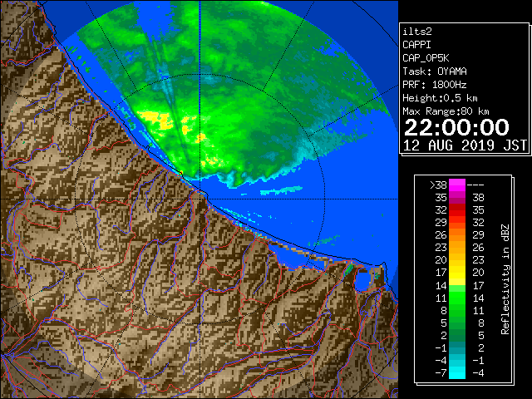Pick the cyan swatch beside -7
The height and width of the screenshot is (399, 532).
point(457,373)
